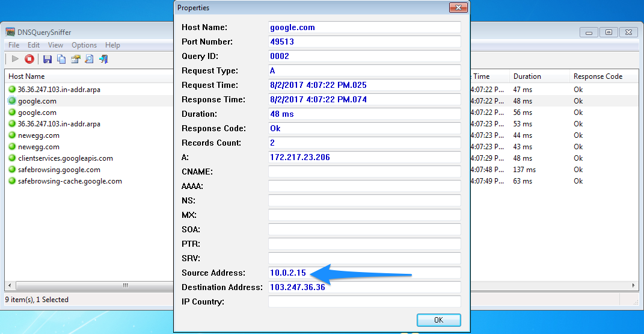Click the horizontal scrollbar left arrow
Screen dimensions: 644x334
tap(10, 285)
